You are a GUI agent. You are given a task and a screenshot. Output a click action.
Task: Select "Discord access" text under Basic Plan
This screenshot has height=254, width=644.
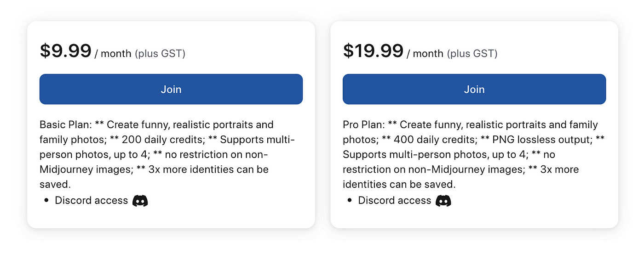pos(91,200)
